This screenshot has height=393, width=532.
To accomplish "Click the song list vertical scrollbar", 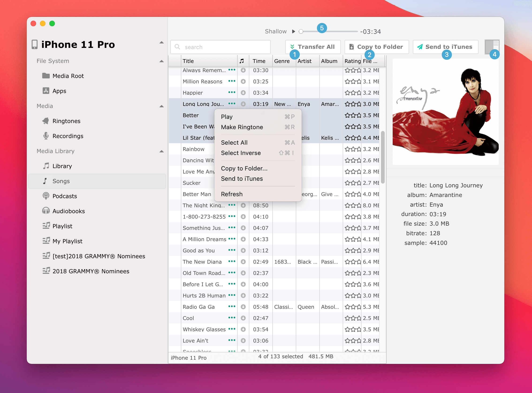I will click(383, 157).
